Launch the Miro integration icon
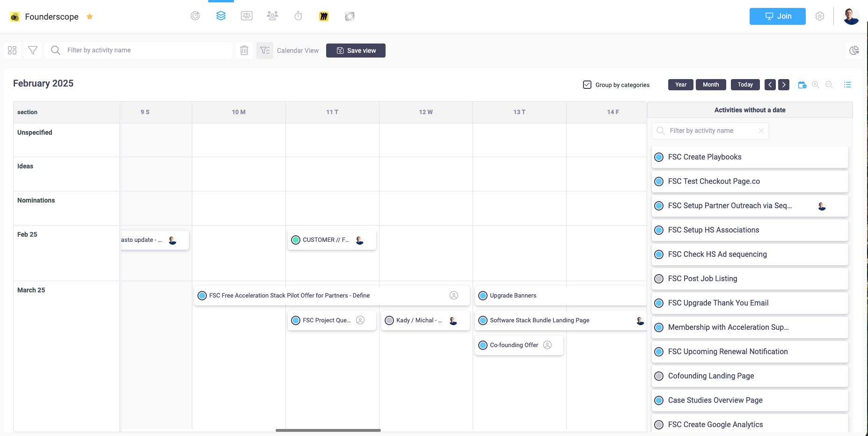Image resolution: width=868 pixels, height=436 pixels. point(323,15)
